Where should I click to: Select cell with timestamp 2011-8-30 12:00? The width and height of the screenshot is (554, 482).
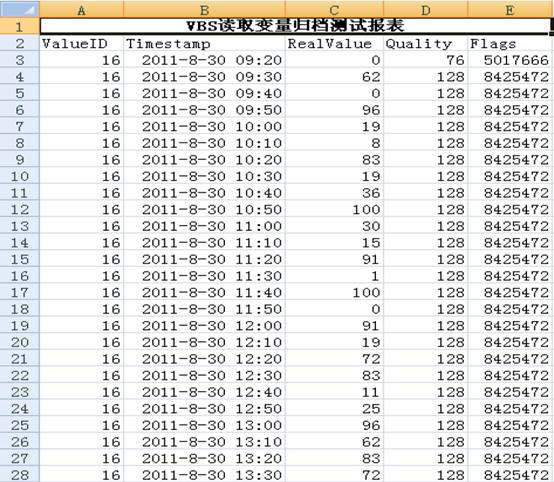click(x=205, y=325)
